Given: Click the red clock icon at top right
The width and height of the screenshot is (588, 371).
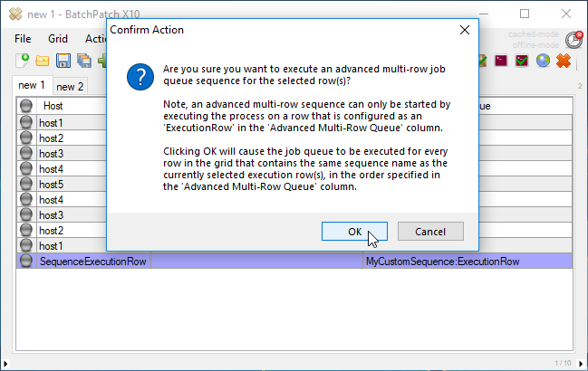Looking at the screenshot, I should 574,40.
